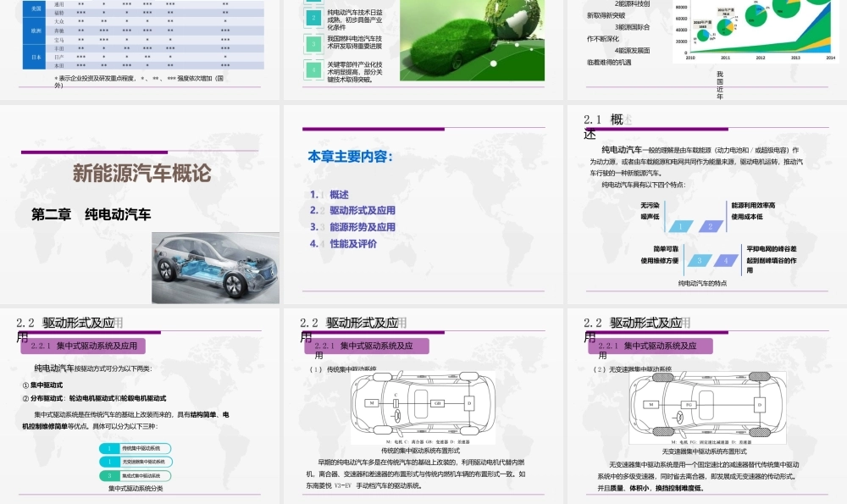This screenshot has height=504, width=847.
Task: Select the 本章主要内容 contents slide
Action: pos(423,204)
